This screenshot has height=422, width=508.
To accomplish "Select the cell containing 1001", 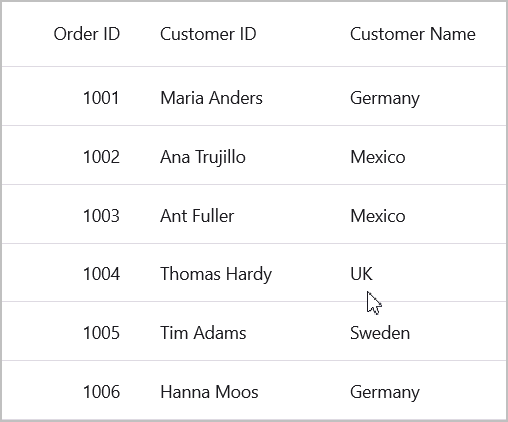I will [101, 98].
